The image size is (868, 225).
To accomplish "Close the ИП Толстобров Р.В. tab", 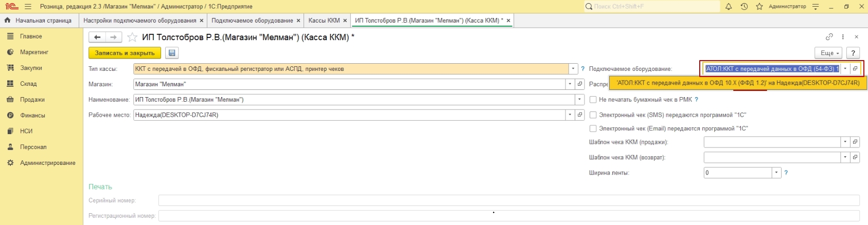I will (x=508, y=21).
